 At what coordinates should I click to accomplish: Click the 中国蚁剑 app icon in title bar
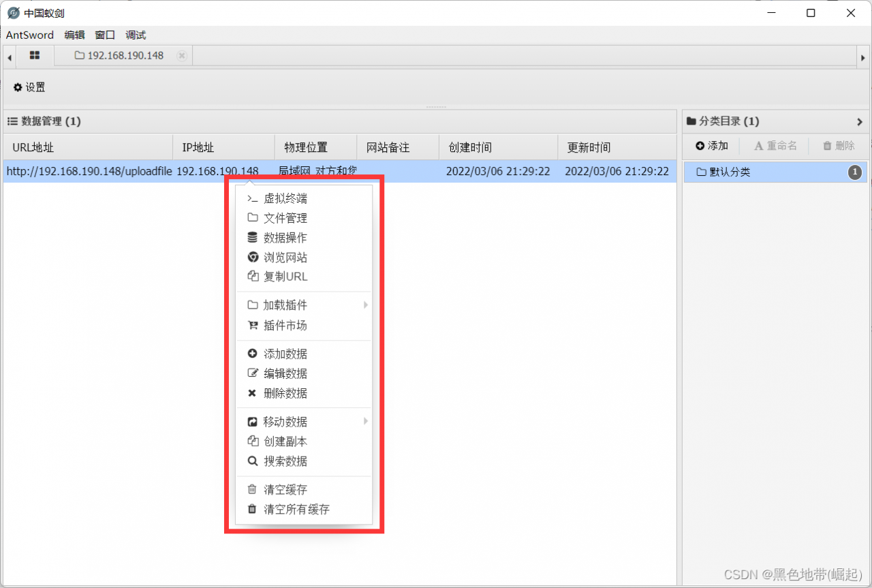click(x=13, y=13)
